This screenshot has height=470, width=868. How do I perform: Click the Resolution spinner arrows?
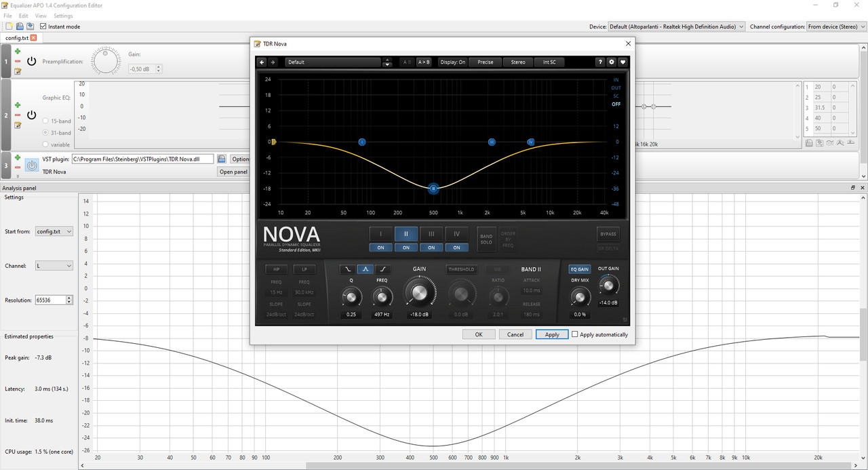tap(69, 300)
